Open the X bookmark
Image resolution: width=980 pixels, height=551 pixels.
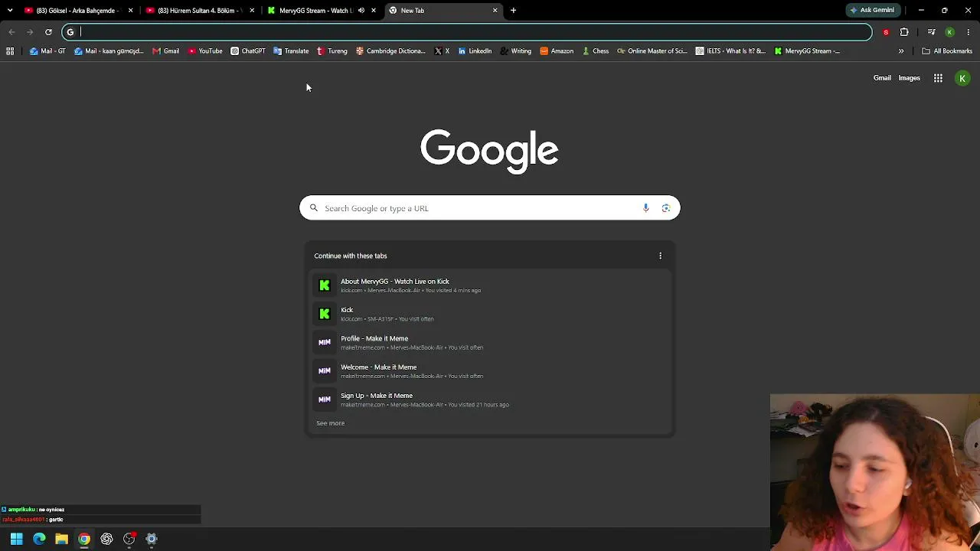pyautogui.click(x=442, y=51)
